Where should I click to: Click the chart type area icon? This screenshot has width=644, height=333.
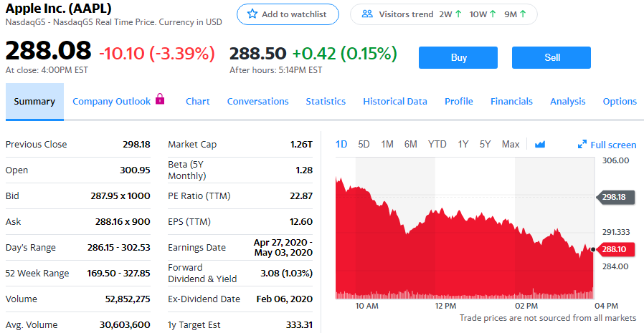(x=539, y=145)
